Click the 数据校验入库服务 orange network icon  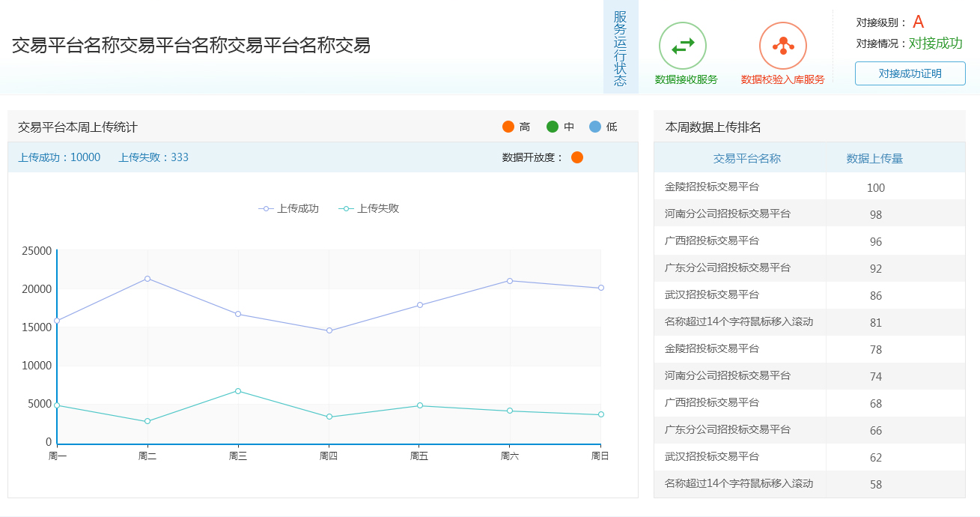coord(782,46)
